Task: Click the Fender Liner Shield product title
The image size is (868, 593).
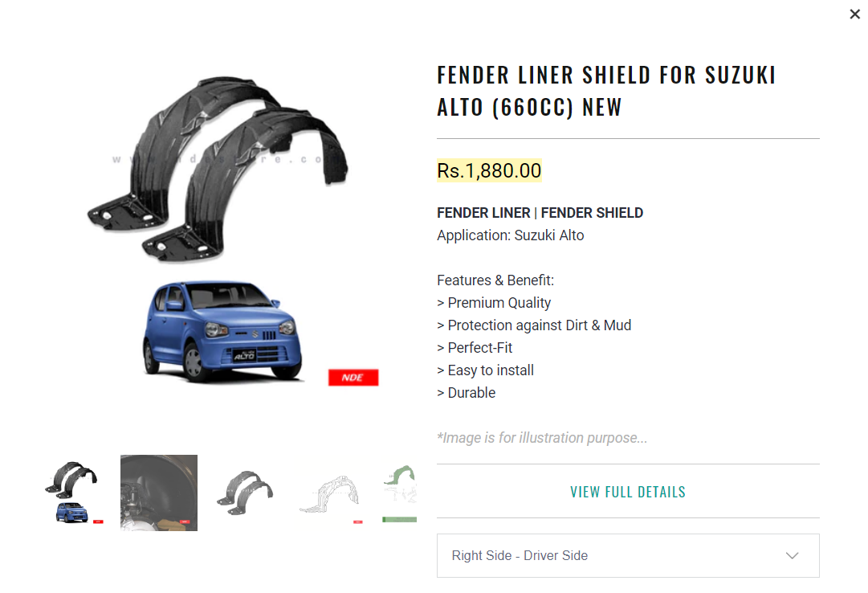Action: pyautogui.click(x=606, y=91)
